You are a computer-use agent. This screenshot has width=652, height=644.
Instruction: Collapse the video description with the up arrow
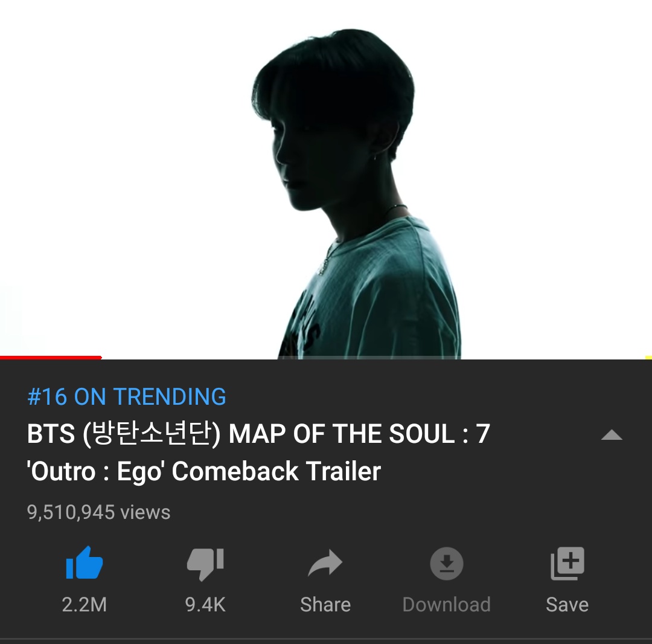[612, 435]
